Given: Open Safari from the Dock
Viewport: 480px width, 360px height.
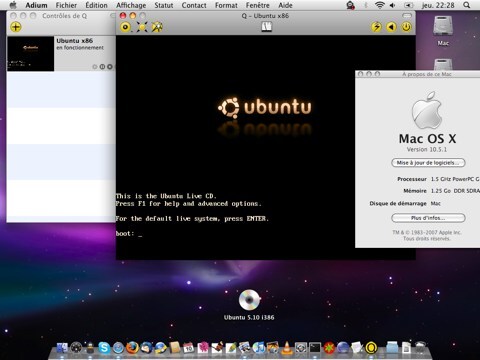Looking at the screenshot, I should (118, 348).
